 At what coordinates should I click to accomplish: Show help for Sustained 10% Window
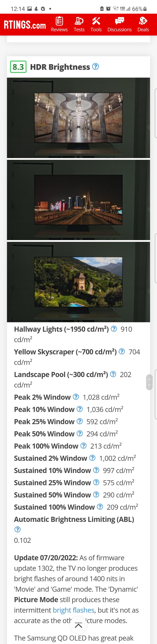tap(96, 470)
